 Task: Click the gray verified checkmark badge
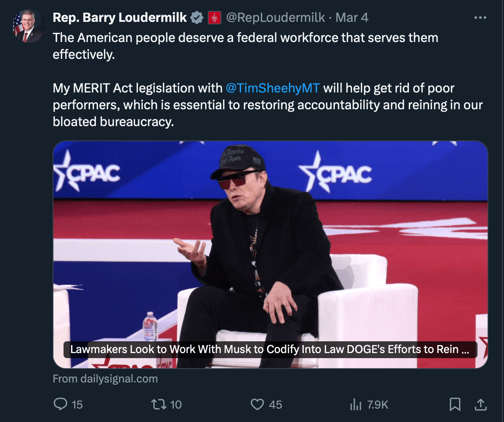point(196,18)
